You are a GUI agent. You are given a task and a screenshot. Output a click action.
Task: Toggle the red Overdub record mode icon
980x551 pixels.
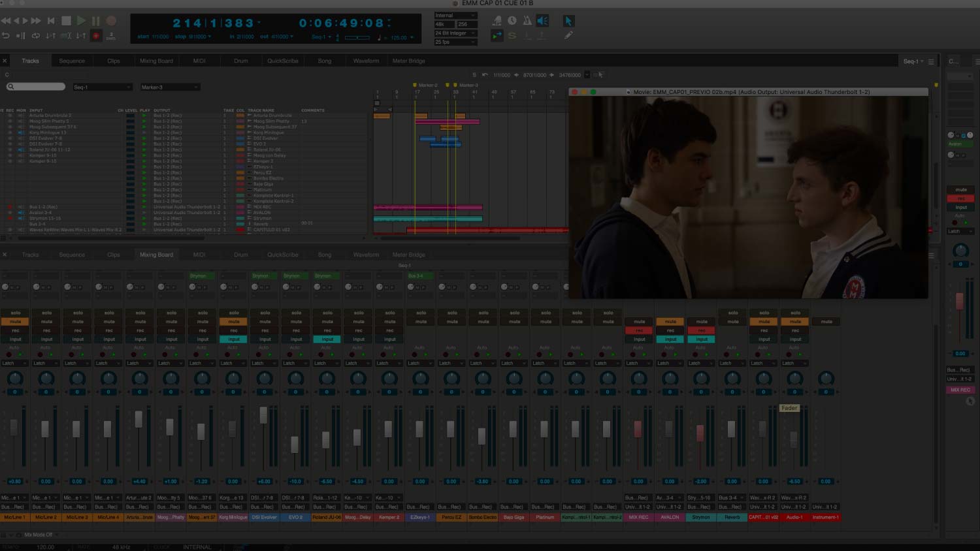point(96,36)
